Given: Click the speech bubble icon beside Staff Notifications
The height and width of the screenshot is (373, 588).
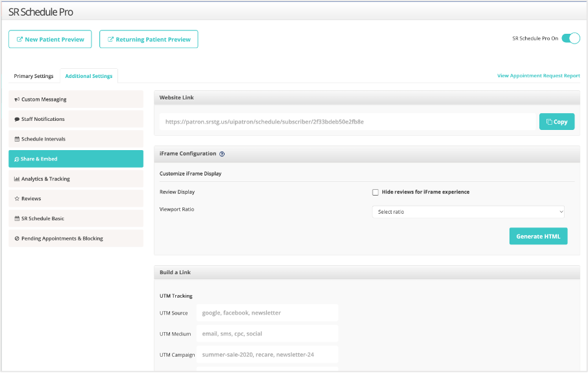Looking at the screenshot, I should click(17, 120).
